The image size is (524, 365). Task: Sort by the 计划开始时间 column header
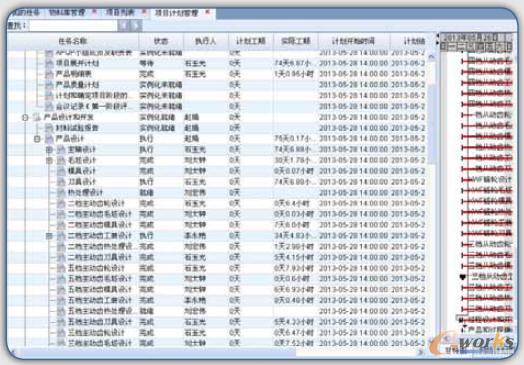click(354, 41)
